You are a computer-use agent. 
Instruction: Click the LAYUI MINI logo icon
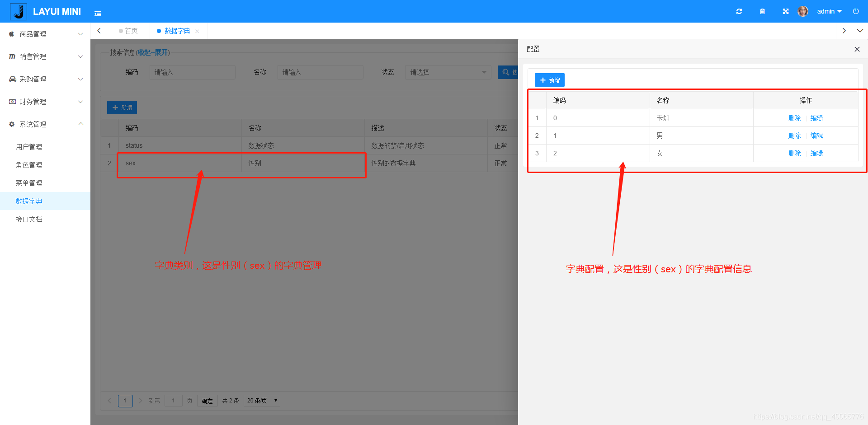tap(18, 11)
